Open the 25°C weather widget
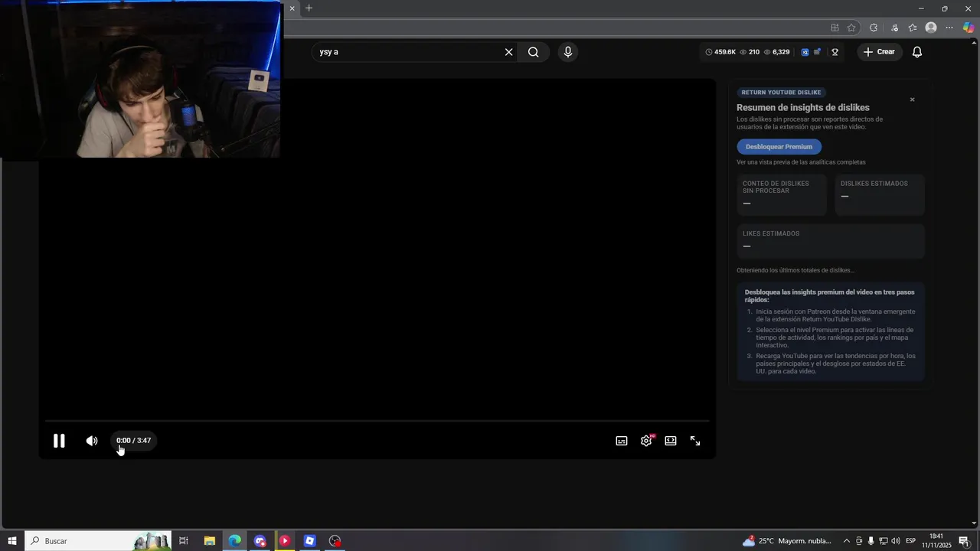980x551 pixels. click(787, 541)
